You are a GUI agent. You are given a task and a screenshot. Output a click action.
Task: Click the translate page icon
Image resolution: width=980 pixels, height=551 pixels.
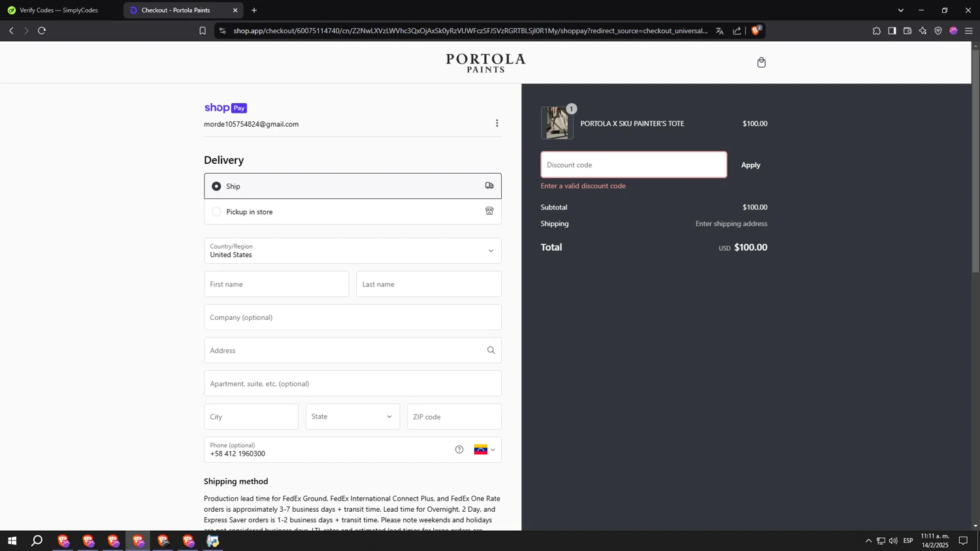point(719,31)
